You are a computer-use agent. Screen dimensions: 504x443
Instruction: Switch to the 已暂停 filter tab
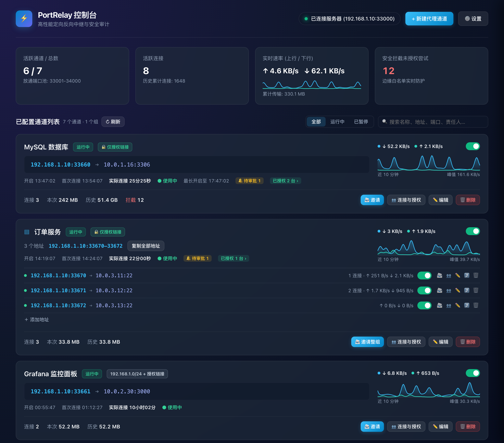point(361,122)
